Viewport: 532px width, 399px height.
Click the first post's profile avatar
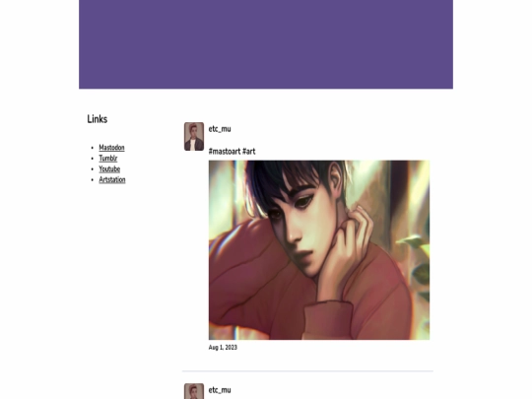(194, 136)
